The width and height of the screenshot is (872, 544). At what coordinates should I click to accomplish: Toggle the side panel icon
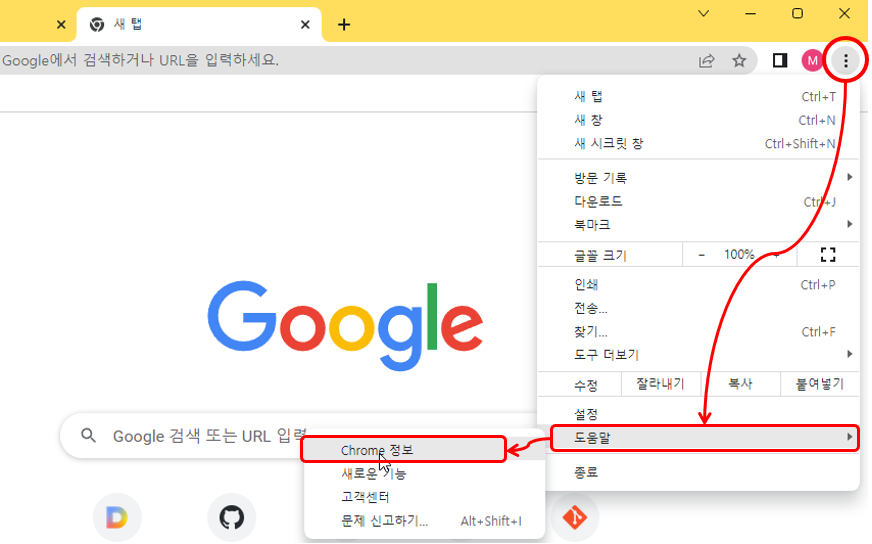pos(780,60)
